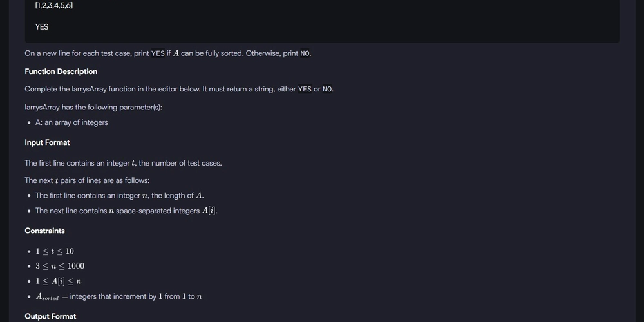This screenshot has height=322, width=644.
Task: Click the bullet describing integer n, length of A
Action: click(x=120, y=196)
